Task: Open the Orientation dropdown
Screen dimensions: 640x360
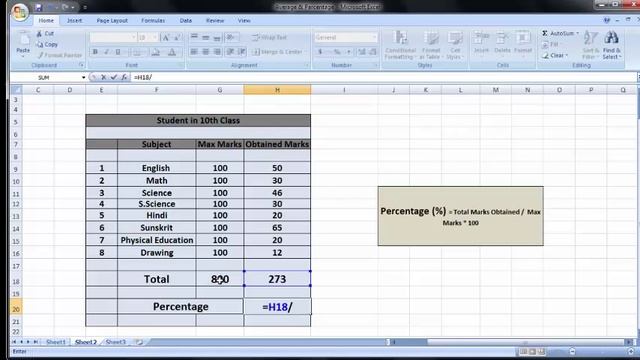Action: pos(231,38)
